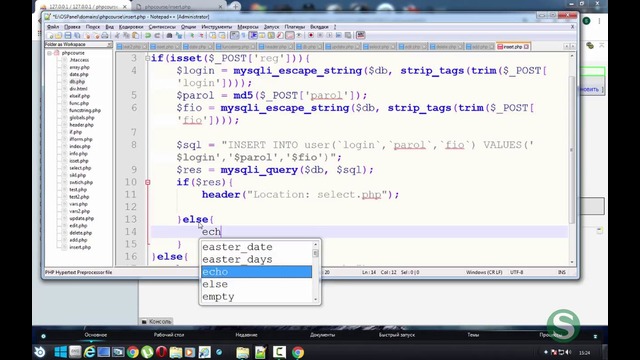Switch to the insert.php editor tab
Viewport: 640px width, 360px height.
click(512, 47)
